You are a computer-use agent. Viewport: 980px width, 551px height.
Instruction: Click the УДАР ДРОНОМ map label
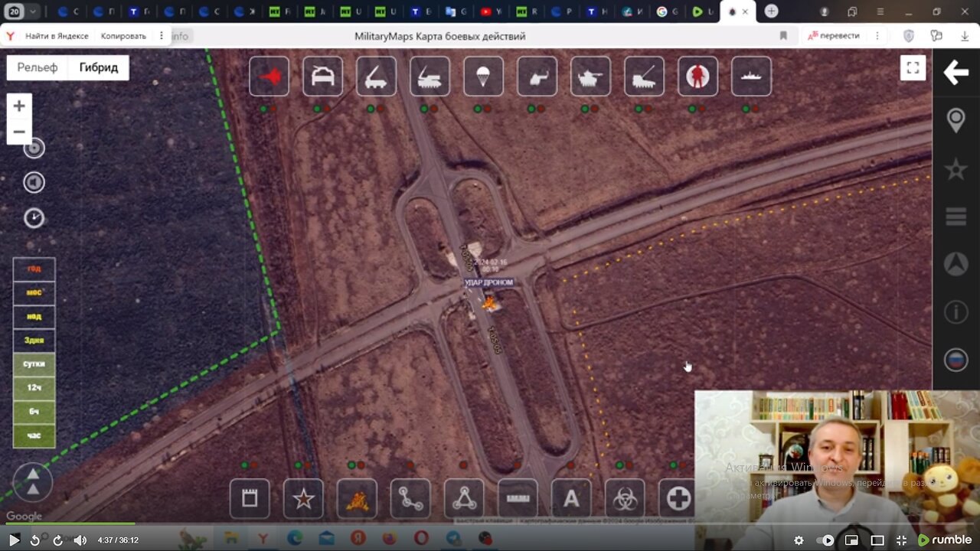[x=488, y=282]
